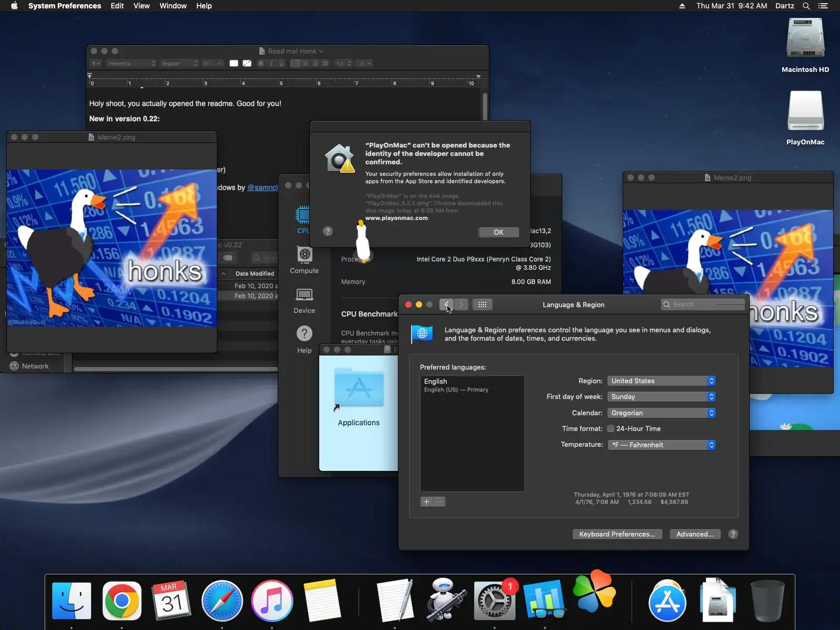Open Geekbench from the Dock
This screenshot has height=630, width=840.
tap(544, 601)
